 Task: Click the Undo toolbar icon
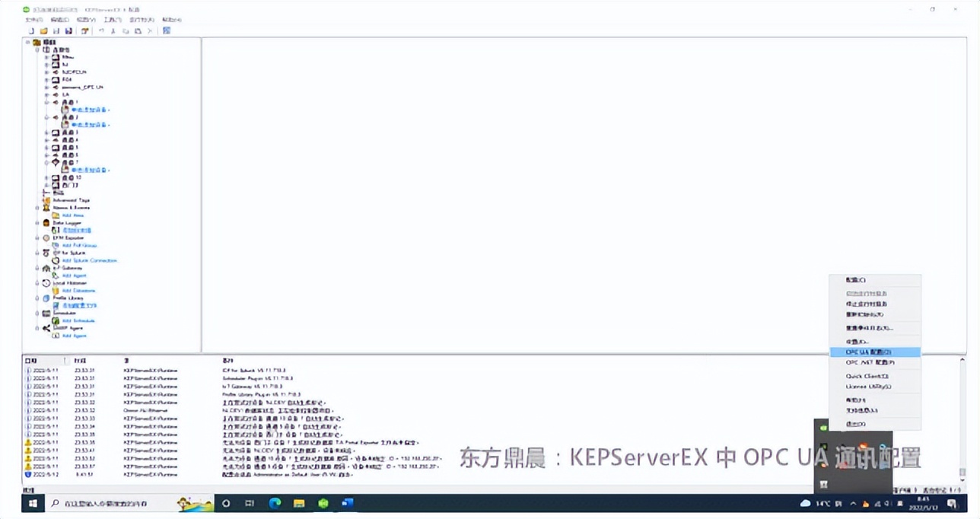(102, 31)
